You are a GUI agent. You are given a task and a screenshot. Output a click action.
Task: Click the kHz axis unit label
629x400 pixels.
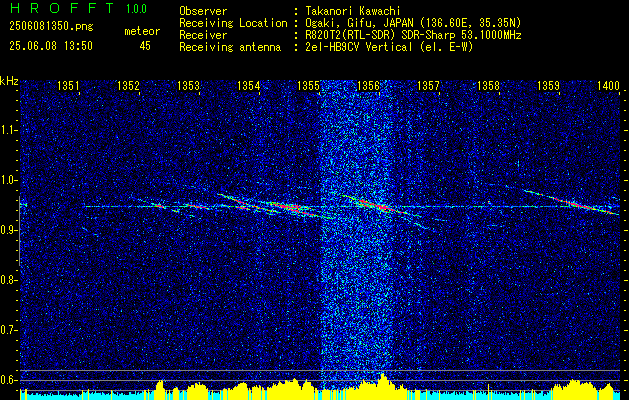9,81
